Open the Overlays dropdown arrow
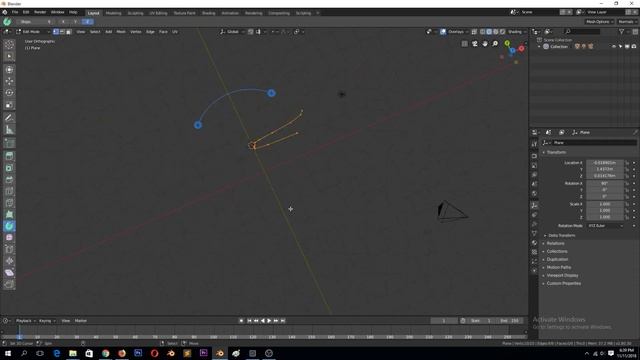 click(x=467, y=31)
